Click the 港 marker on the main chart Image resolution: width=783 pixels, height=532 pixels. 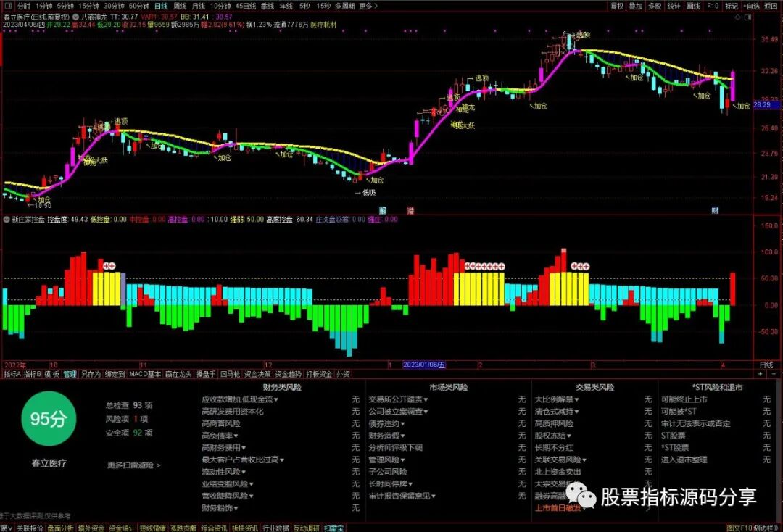click(410, 211)
